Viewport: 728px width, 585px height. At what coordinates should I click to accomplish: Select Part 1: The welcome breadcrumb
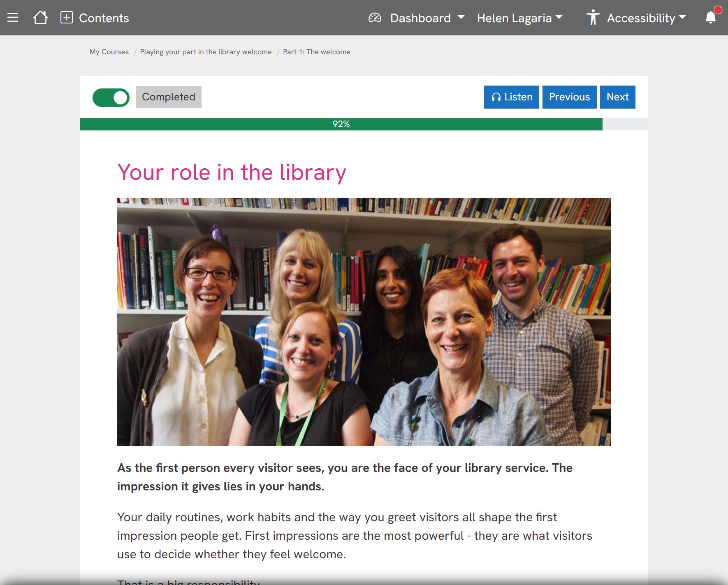coord(316,52)
